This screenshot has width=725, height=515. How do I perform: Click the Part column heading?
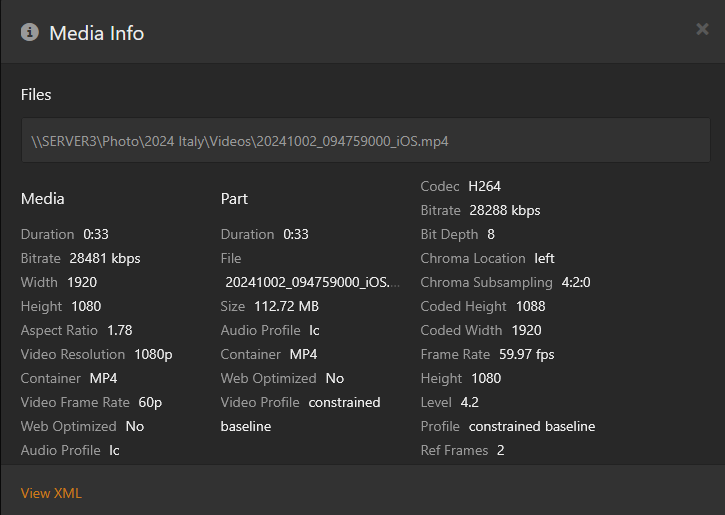[234, 199]
